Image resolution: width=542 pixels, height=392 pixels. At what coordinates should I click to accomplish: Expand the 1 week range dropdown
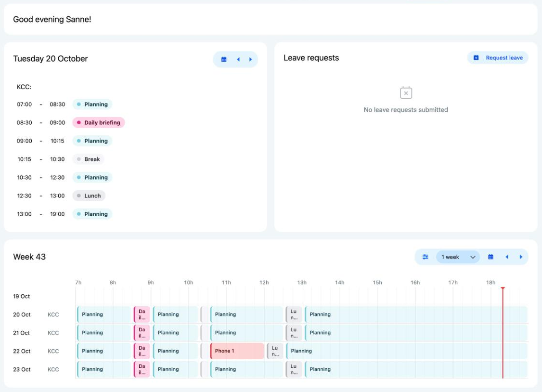[458, 257]
